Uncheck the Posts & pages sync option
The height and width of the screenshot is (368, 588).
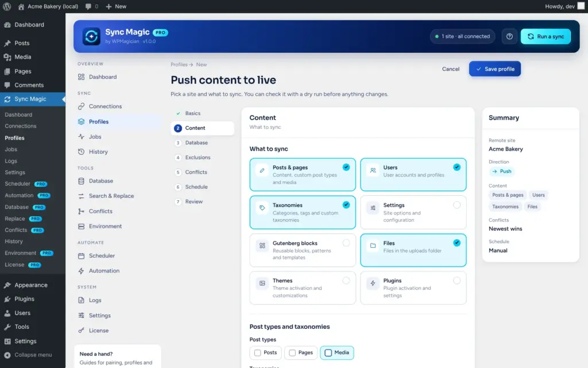coord(346,167)
